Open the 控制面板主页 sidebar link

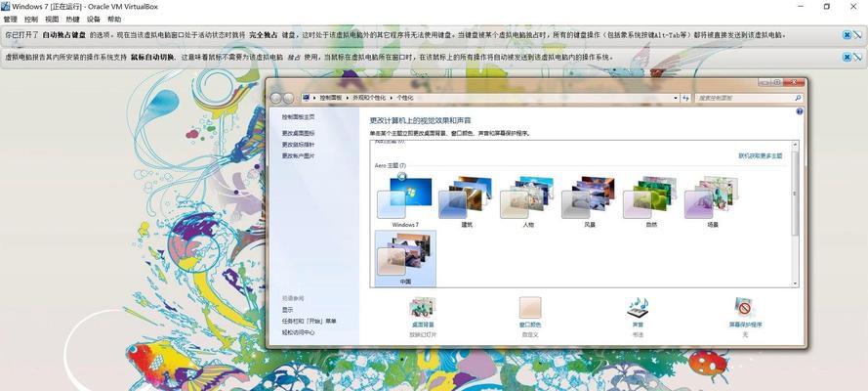[298, 117]
